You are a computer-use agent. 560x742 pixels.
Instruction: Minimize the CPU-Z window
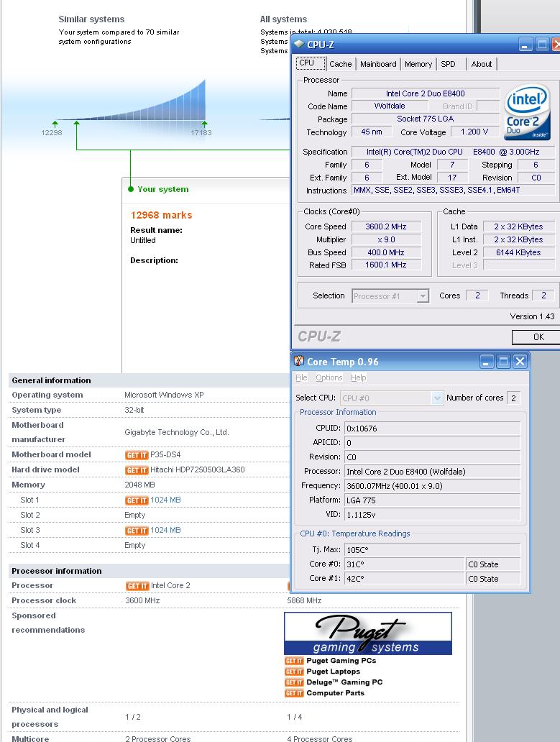[526, 45]
